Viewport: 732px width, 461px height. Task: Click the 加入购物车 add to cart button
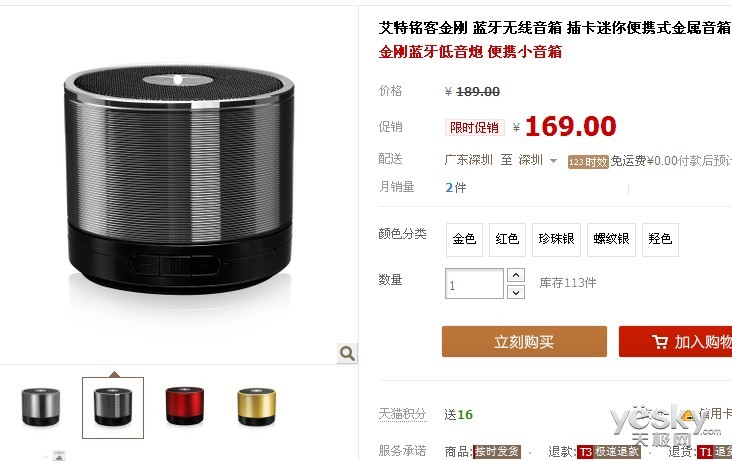[676, 341]
